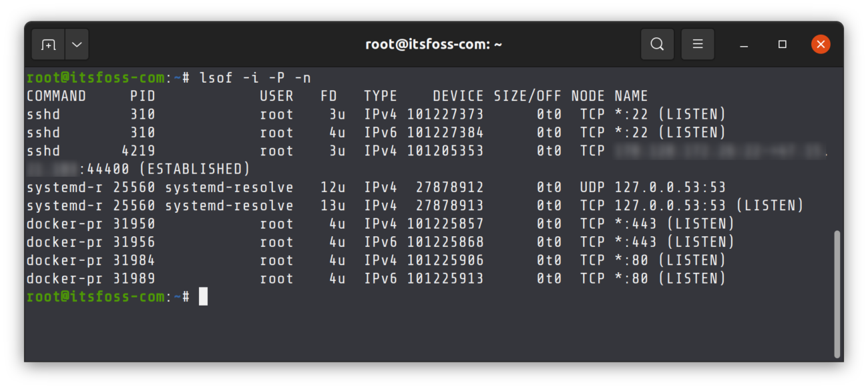868x389 pixels.
Task: Click the green root@itsfoss-com prompt text
Action: coord(93,296)
